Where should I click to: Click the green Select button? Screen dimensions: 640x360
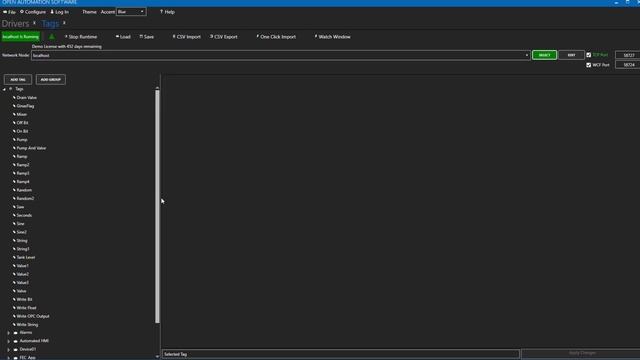pos(544,55)
